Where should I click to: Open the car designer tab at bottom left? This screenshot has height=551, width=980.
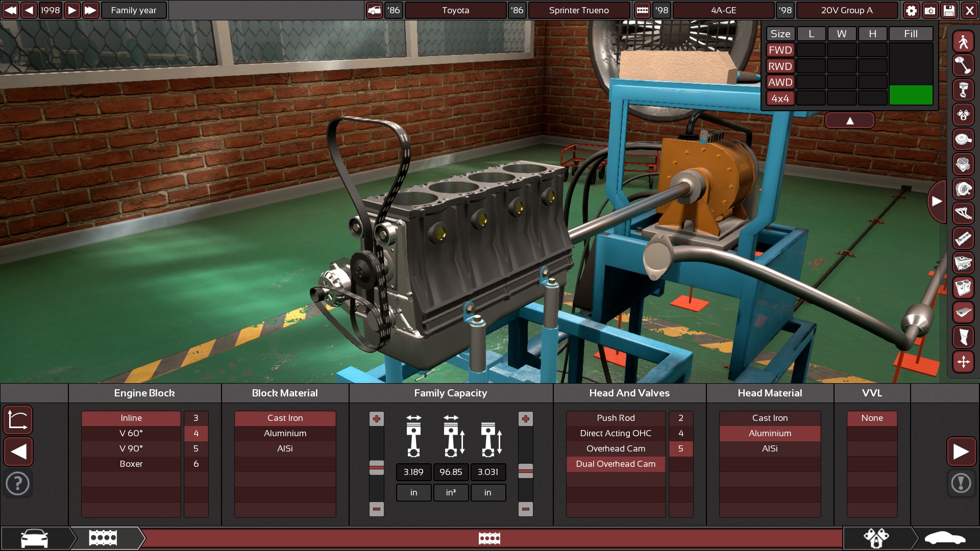click(x=35, y=538)
